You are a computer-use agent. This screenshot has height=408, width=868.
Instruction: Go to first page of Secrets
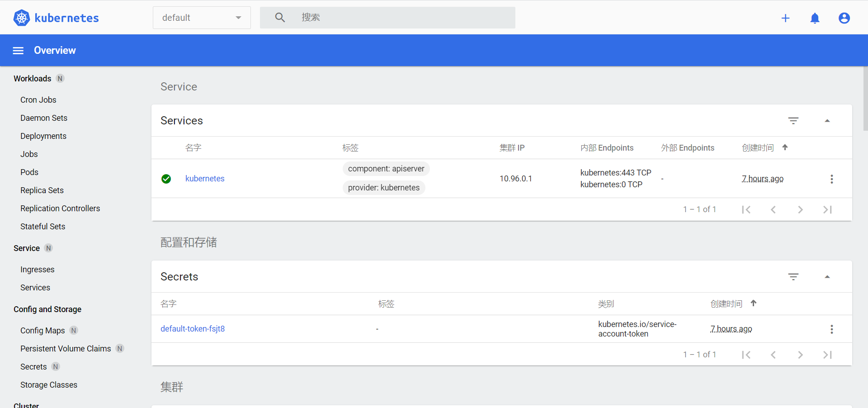tap(746, 355)
